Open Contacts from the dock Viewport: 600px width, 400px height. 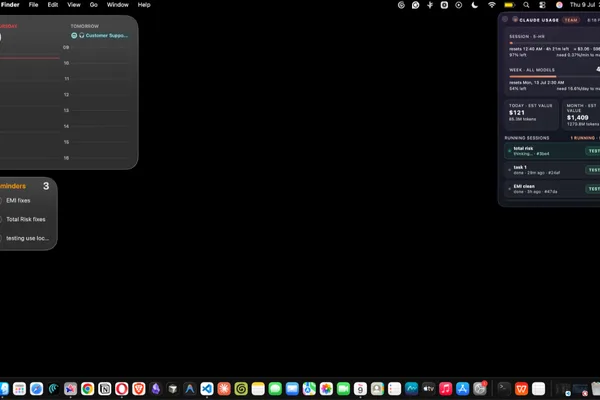(377, 389)
